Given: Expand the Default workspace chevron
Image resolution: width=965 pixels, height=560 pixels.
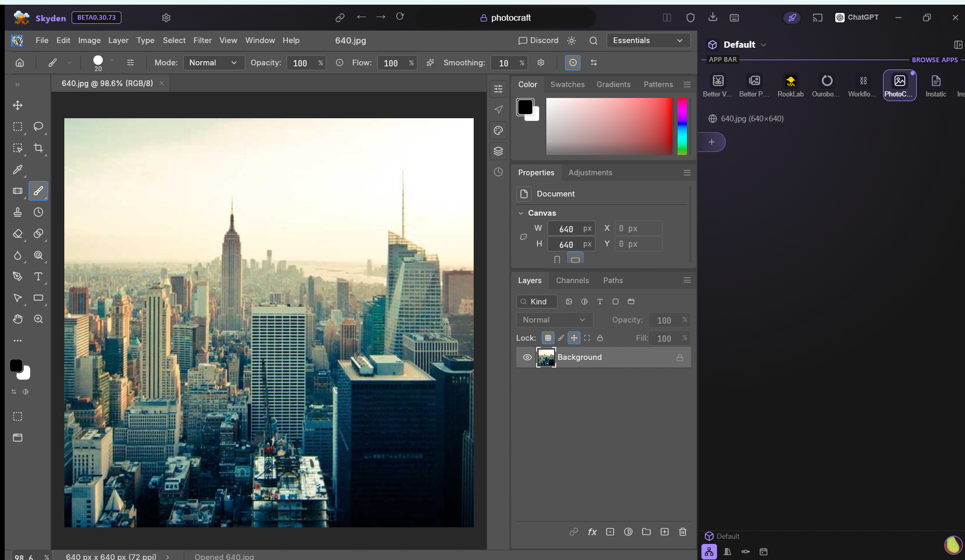Looking at the screenshot, I should [x=764, y=45].
